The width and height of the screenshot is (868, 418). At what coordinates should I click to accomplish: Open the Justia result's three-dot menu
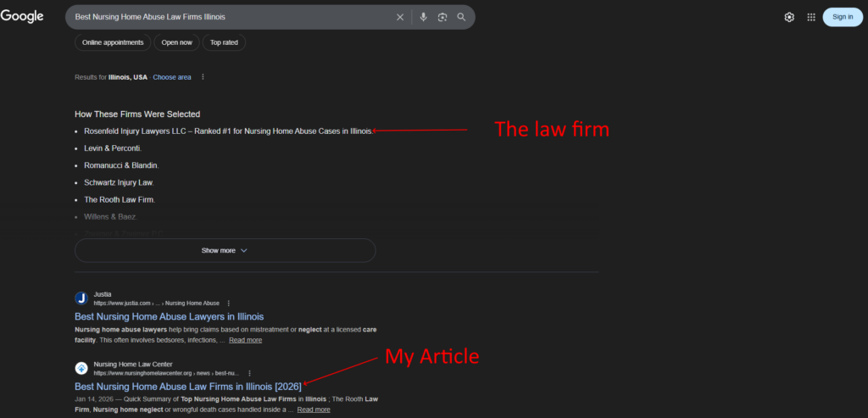tap(229, 303)
